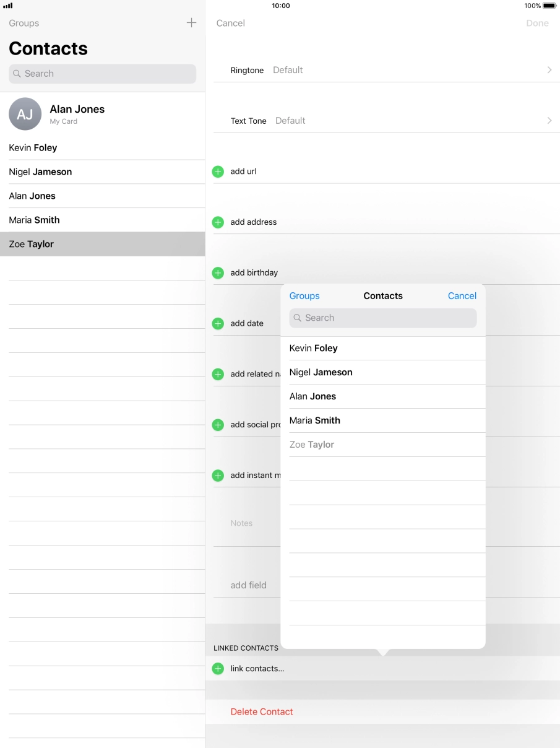This screenshot has height=748, width=560.
Task: Tap green plus icon beside add url
Action: click(x=218, y=172)
